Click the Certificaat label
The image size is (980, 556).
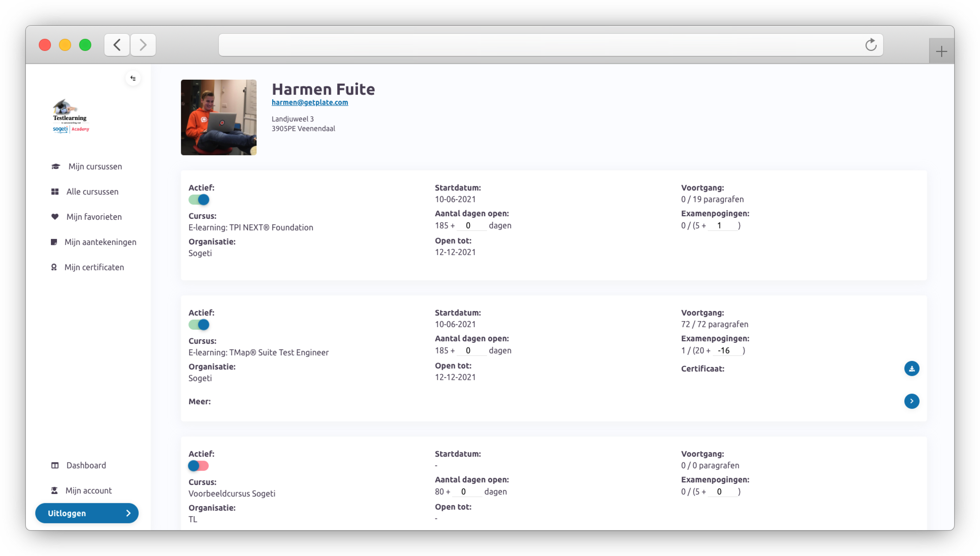click(x=703, y=369)
